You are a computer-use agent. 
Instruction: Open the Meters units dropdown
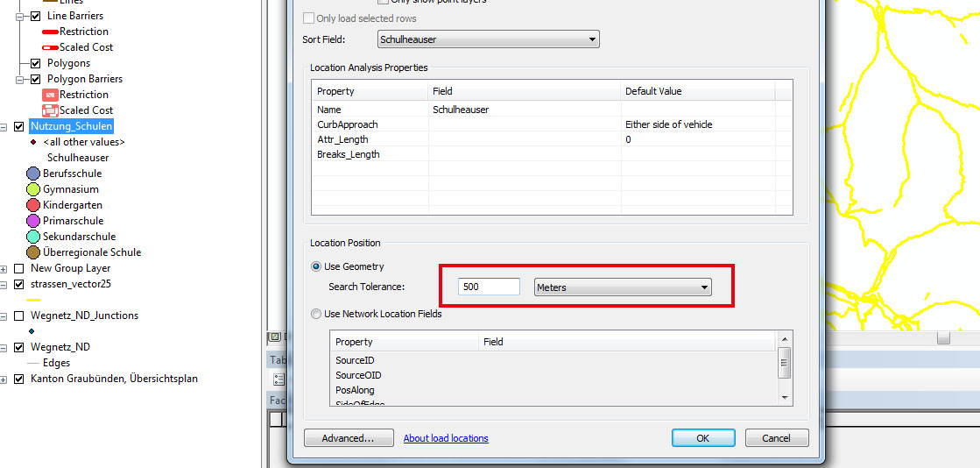(704, 287)
